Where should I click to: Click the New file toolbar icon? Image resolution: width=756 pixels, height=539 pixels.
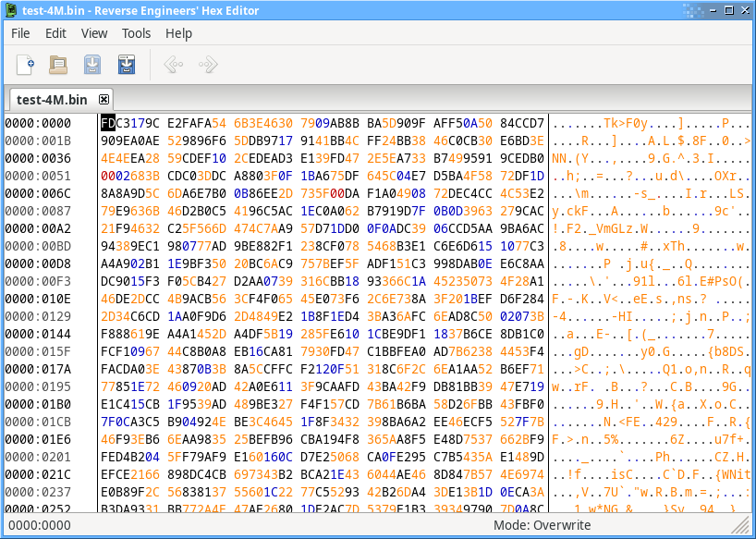25,65
